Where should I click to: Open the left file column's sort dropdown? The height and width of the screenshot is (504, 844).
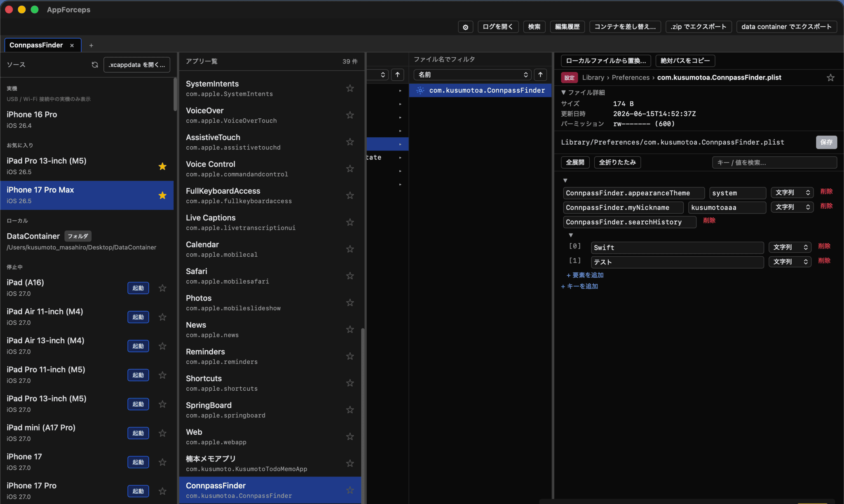(x=377, y=75)
